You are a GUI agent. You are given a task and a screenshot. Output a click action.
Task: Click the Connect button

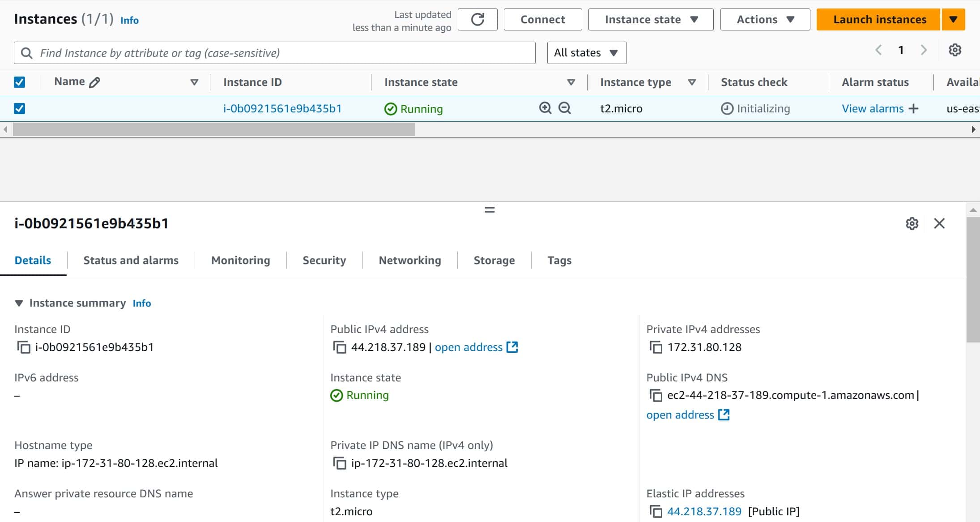(542, 19)
